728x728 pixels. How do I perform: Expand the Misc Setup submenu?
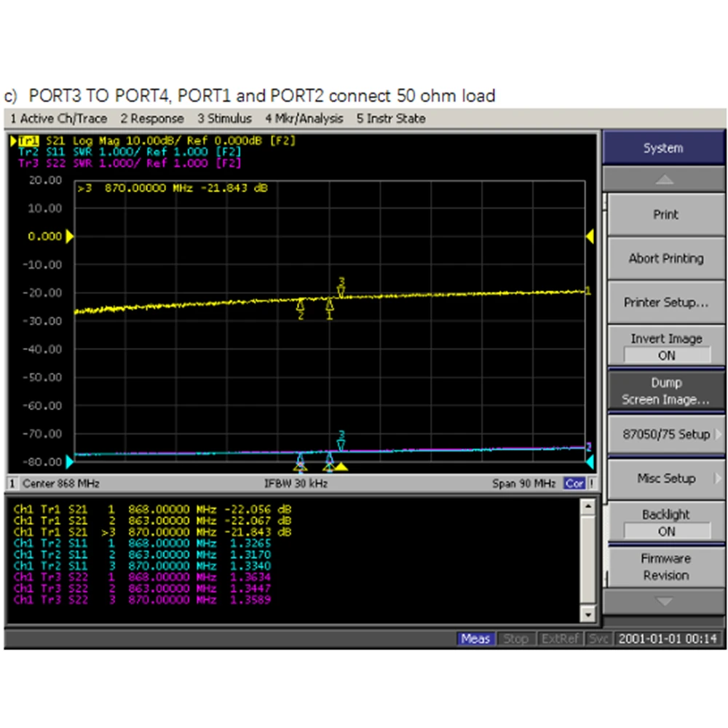[666, 478]
